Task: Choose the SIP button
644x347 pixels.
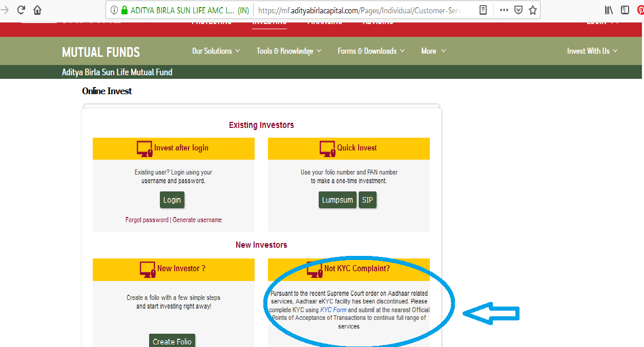Action: coord(367,200)
